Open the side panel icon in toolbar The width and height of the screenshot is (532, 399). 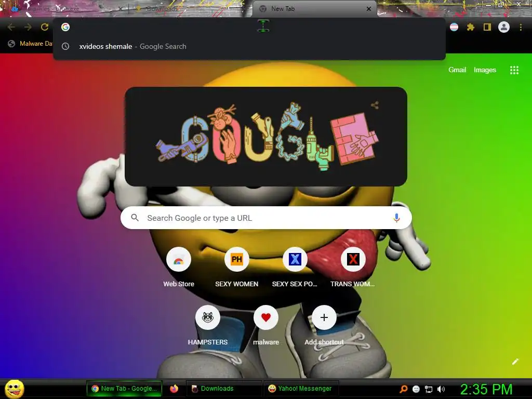coord(487,27)
